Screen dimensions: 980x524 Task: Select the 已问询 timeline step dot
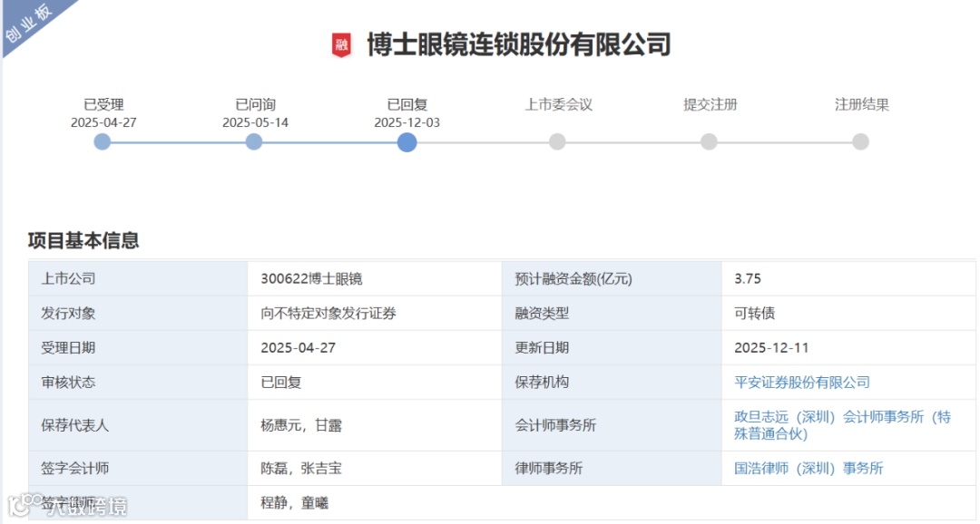coord(254,141)
